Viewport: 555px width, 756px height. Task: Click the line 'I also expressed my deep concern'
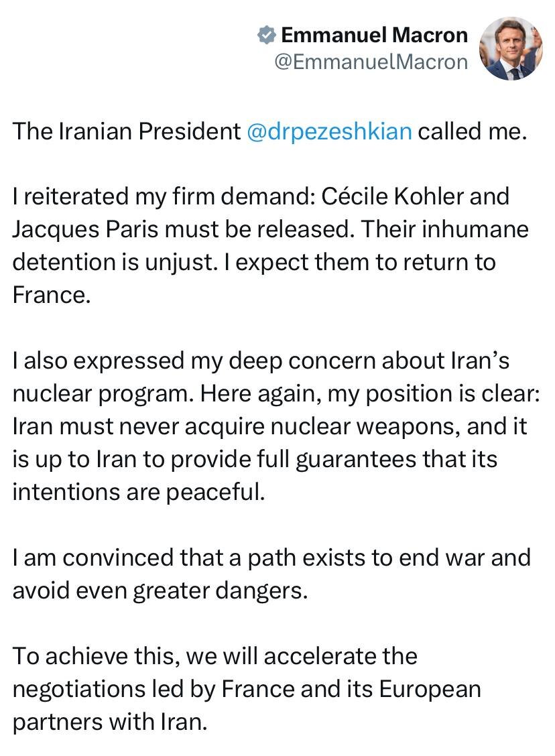coord(195,361)
